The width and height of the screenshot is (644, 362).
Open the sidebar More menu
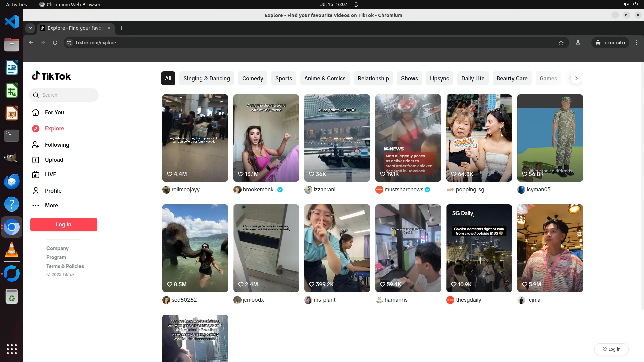[51, 205]
